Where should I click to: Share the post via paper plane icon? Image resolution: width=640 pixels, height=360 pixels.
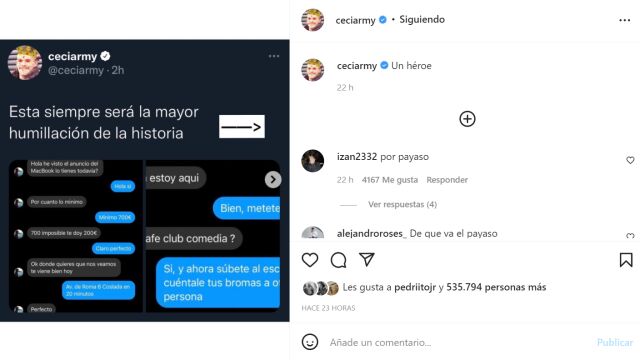tap(367, 260)
